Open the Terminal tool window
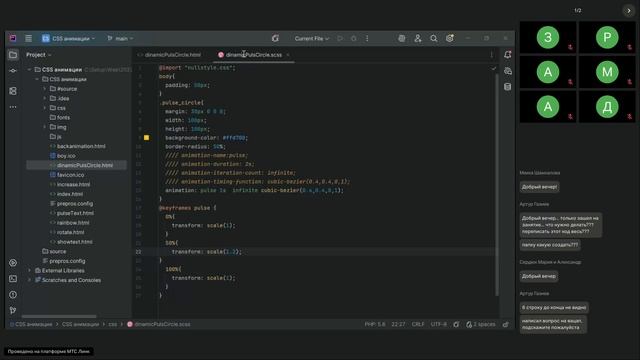The height and width of the screenshot is (360, 640). (x=13, y=279)
